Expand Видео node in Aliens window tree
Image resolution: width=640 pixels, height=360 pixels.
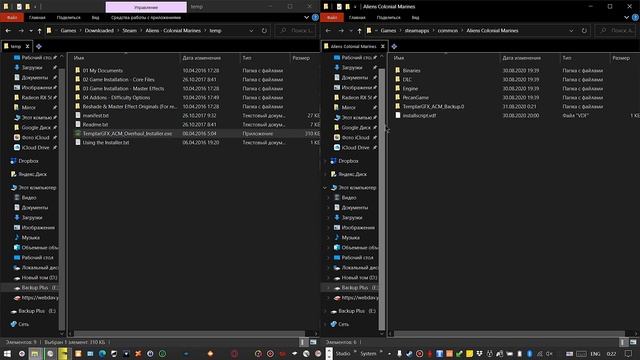tap(329, 198)
